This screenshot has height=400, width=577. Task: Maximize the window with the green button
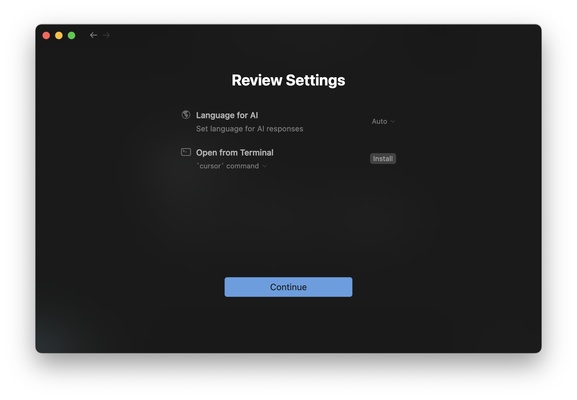point(72,35)
